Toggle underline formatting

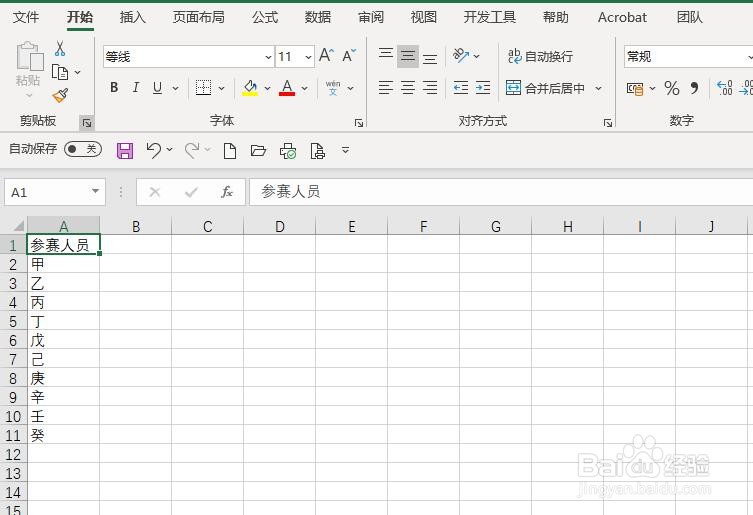pyautogui.click(x=157, y=87)
